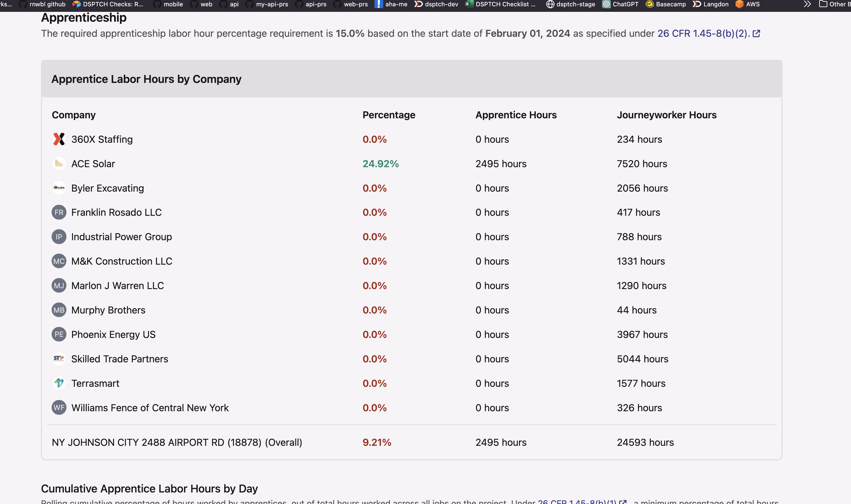This screenshot has width=851, height=504.
Task: Open the api-prs bookmark
Action: [x=311, y=4]
